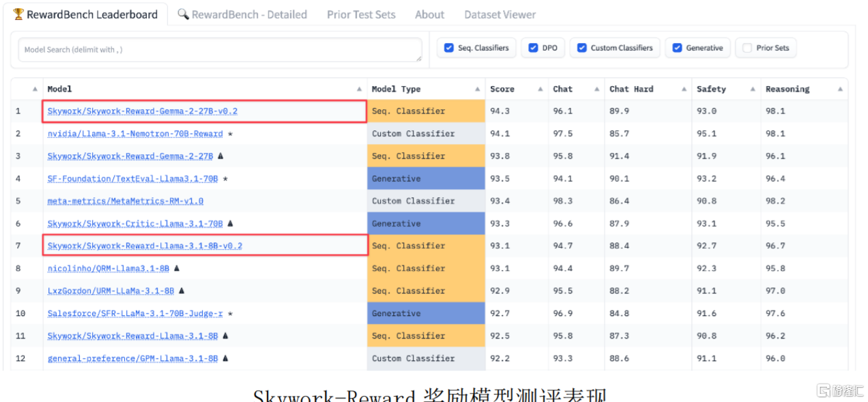Open the RewardBench Leaderboard tab
Image resolution: width=868 pixels, height=402 pixels.
pos(85,14)
